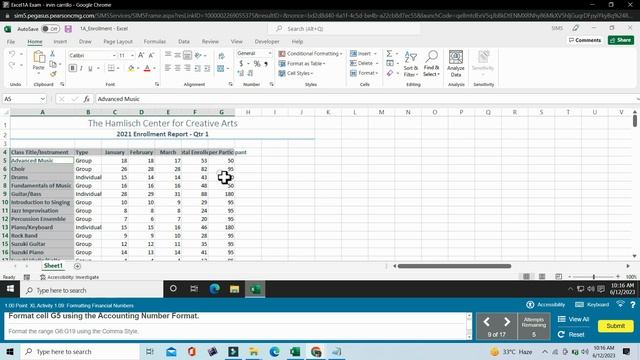Click the zoom slider in status bar
The width and height of the screenshot is (640, 360).
point(594,277)
